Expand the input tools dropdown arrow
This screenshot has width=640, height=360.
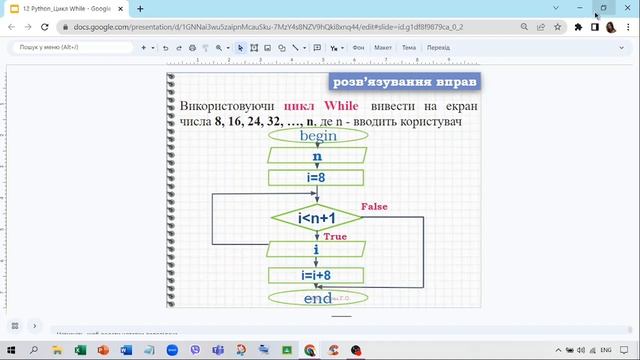coord(342,48)
